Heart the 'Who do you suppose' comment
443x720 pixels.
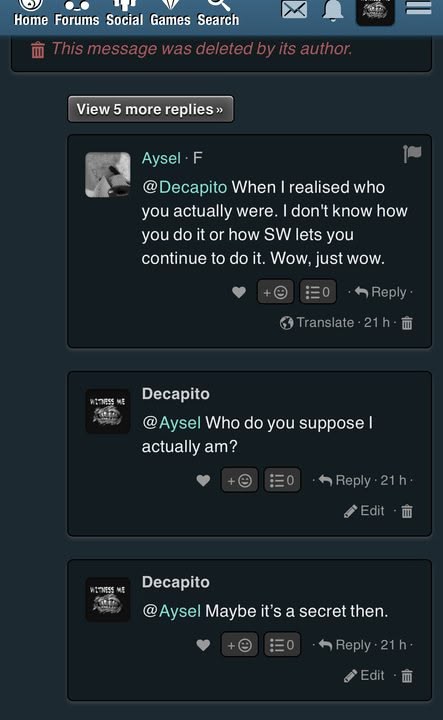(x=203, y=480)
